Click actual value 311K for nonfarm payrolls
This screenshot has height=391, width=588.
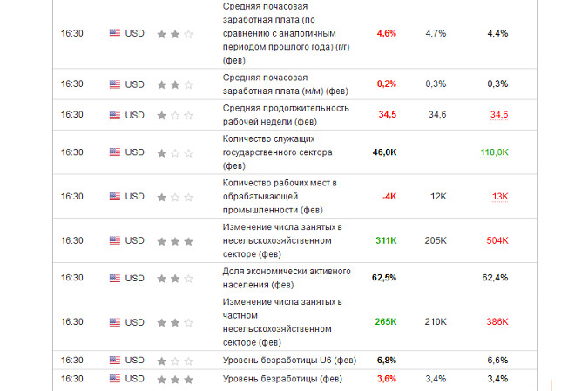click(386, 240)
